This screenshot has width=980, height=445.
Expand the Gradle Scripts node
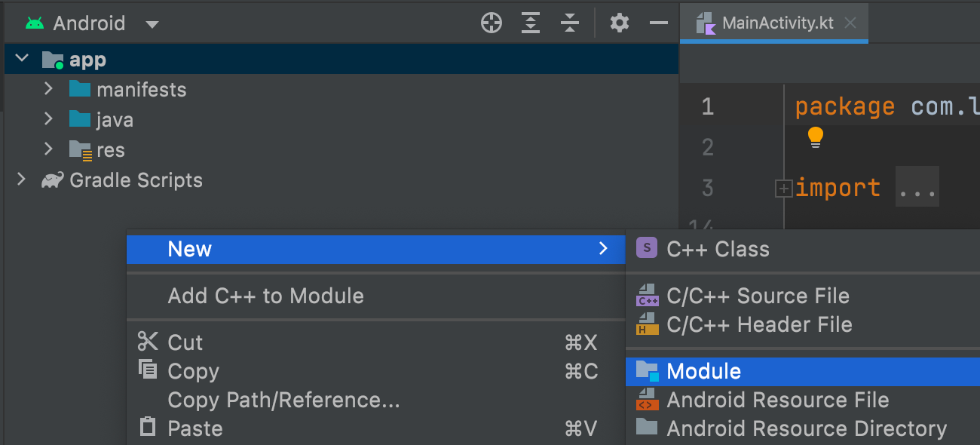tap(21, 180)
